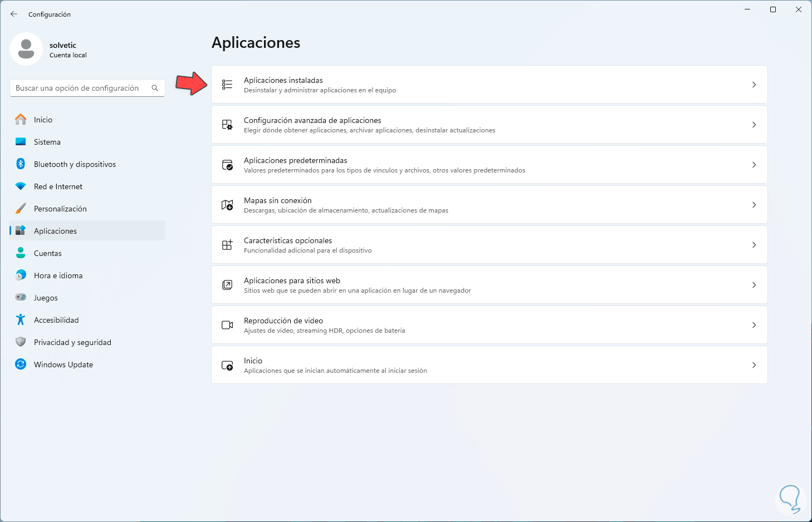Select Hora e idioma menu item

tap(58, 275)
